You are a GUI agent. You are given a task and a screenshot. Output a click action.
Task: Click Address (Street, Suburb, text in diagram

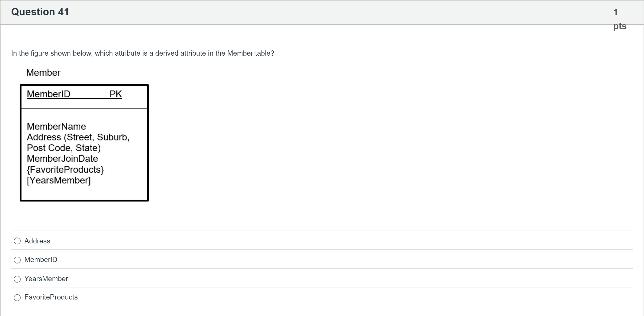(x=78, y=137)
